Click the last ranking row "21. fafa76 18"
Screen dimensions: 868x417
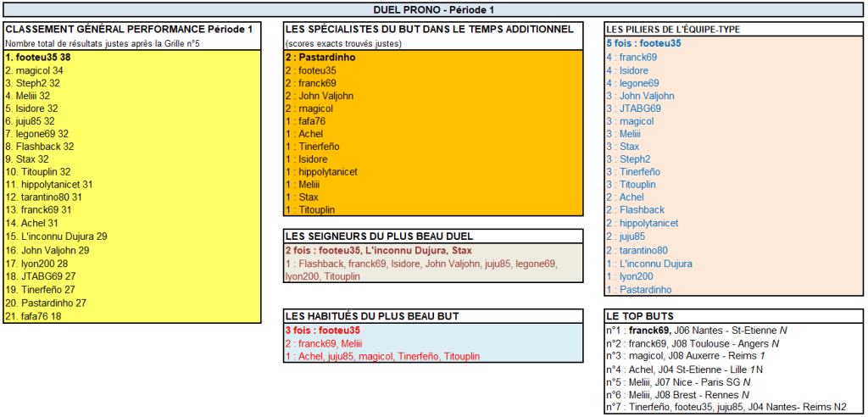coord(34,316)
